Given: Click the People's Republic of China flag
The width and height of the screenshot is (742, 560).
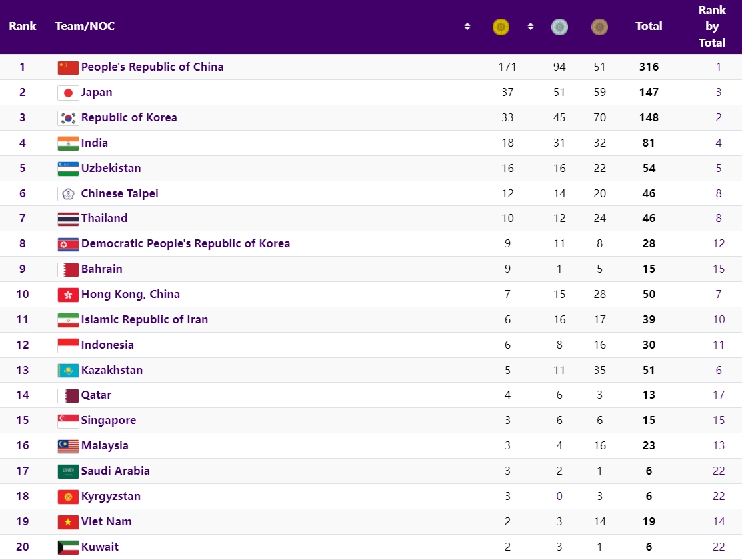Looking at the screenshot, I should tap(68, 68).
